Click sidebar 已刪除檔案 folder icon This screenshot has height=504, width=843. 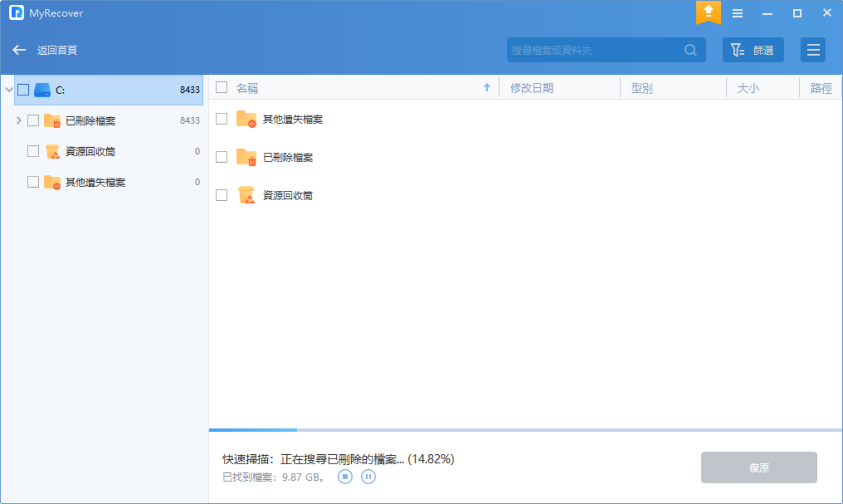tap(52, 120)
